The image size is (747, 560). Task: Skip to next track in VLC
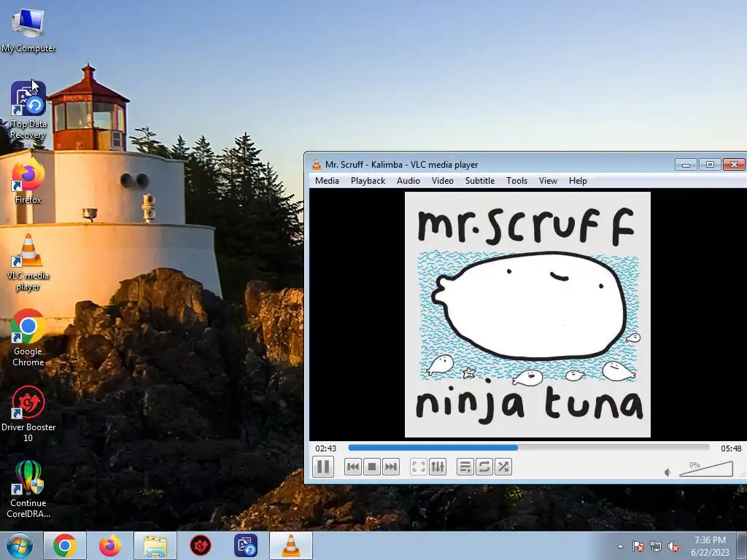click(x=391, y=467)
